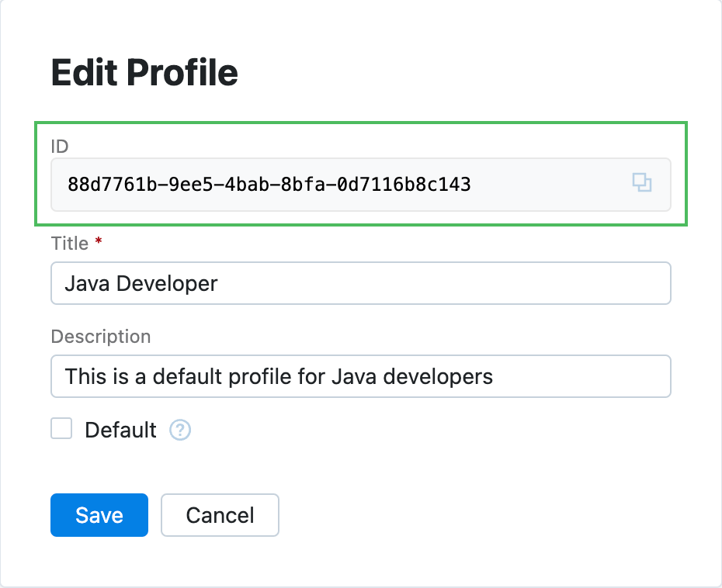
Task: Click the green-outlined ID section
Action: pyautogui.click(x=360, y=172)
